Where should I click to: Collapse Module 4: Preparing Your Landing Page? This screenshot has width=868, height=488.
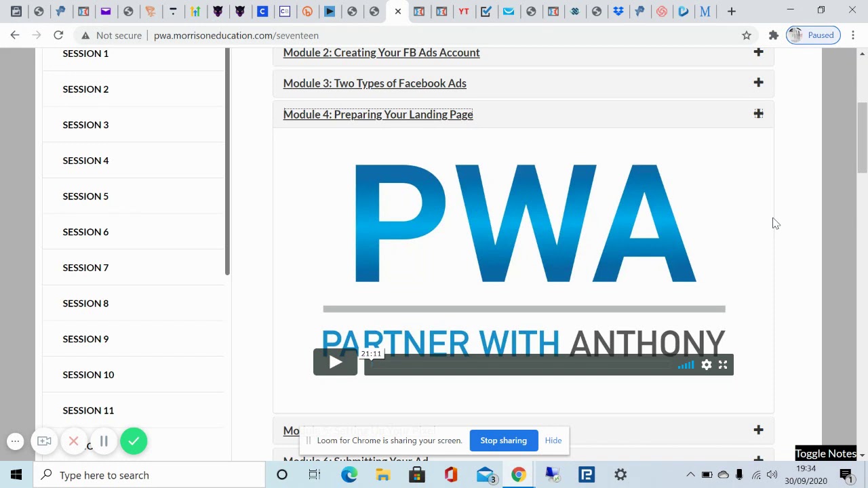tap(758, 114)
